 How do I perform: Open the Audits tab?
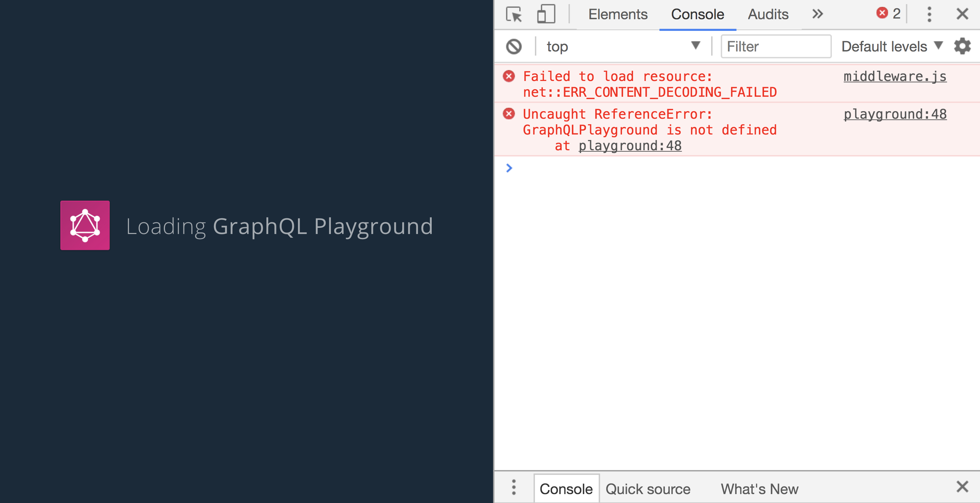[x=768, y=14]
